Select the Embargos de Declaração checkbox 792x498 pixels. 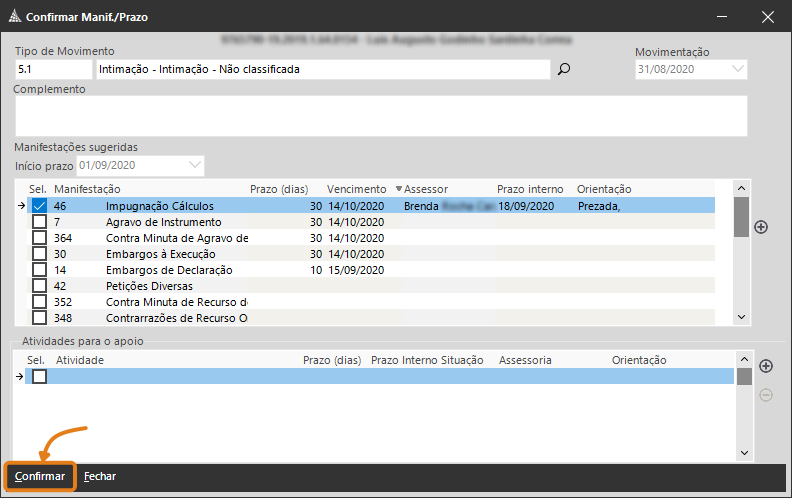39,270
